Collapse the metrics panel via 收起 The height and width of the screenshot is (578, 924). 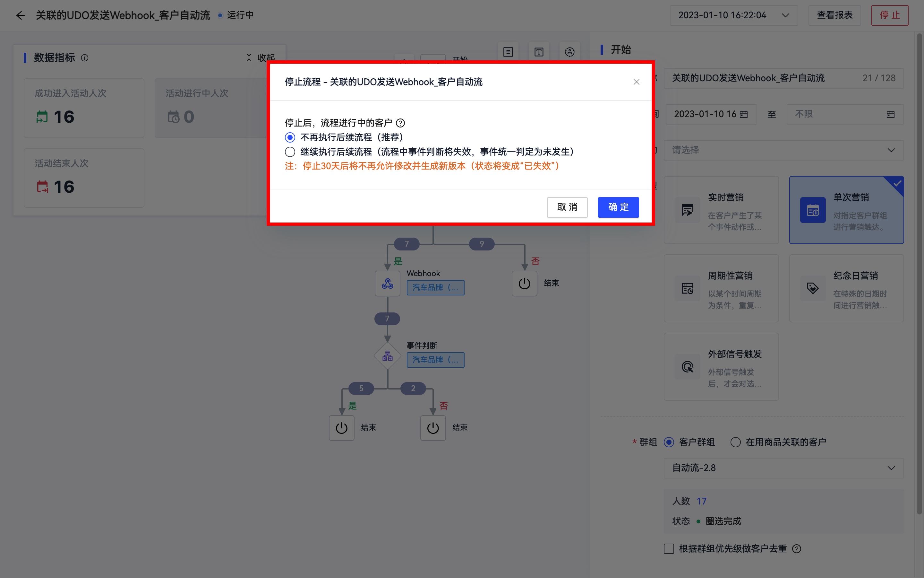point(261,58)
